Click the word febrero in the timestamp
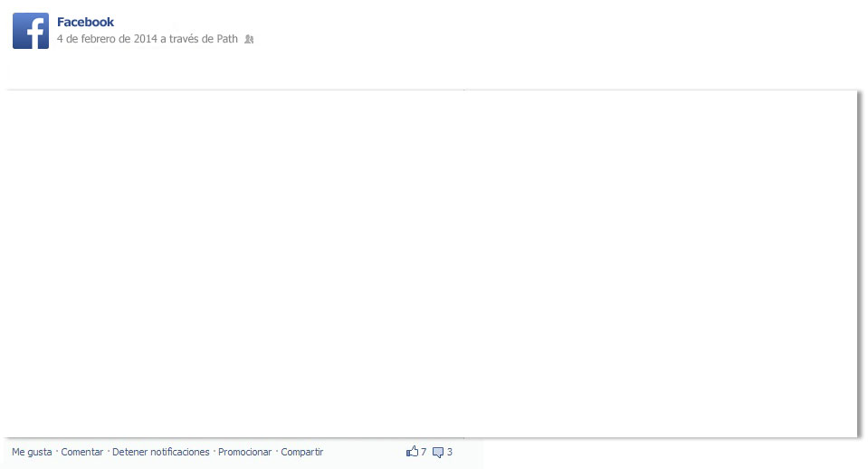 (98, 39)
